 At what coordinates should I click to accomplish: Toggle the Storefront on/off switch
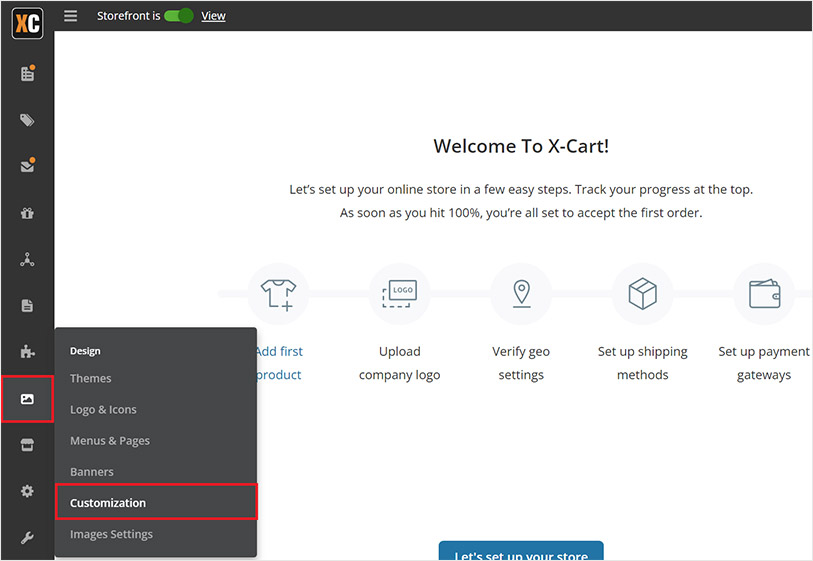coord(179,16)
